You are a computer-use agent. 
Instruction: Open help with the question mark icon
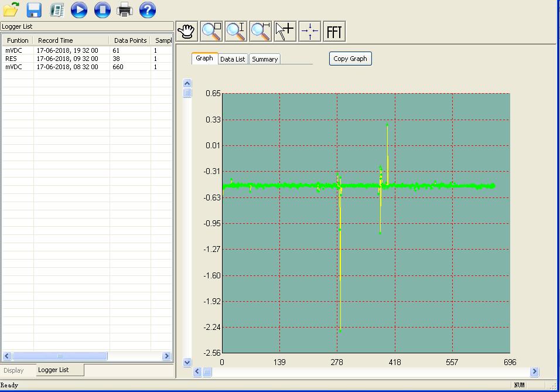pyautogui.click(x=148, y=9)
